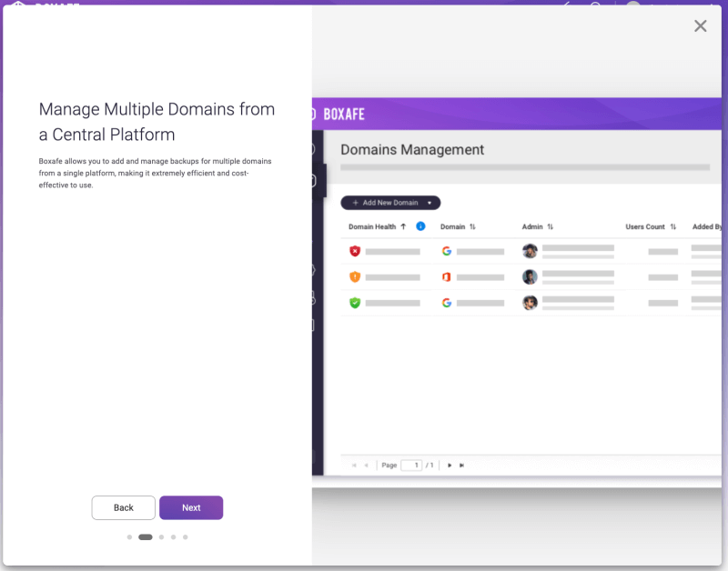
Task: Click the Microsoft Office domain icon
Action: 447,276
